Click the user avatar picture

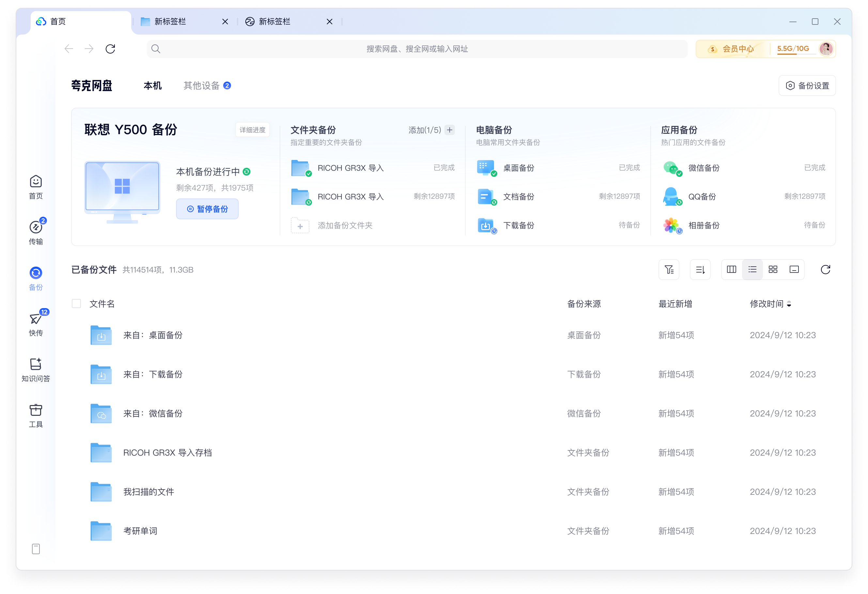[826, 49]
